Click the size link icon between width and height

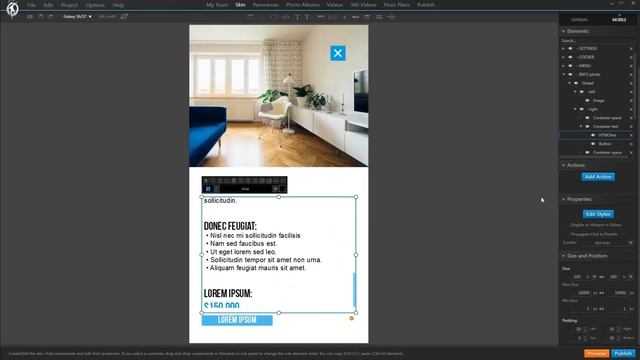pos(602,277)
